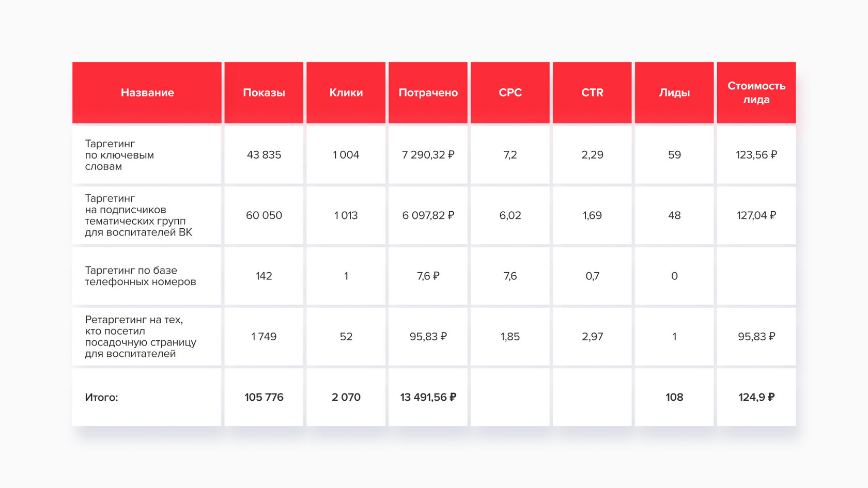Select the impressions value 1 749

pyautogui.click(x=264, y=337)
